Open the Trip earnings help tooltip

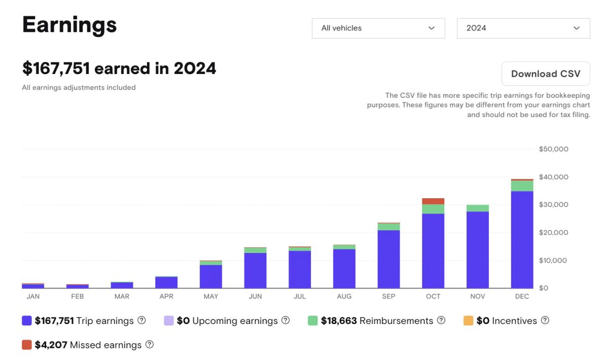click(x=141, y=320)
